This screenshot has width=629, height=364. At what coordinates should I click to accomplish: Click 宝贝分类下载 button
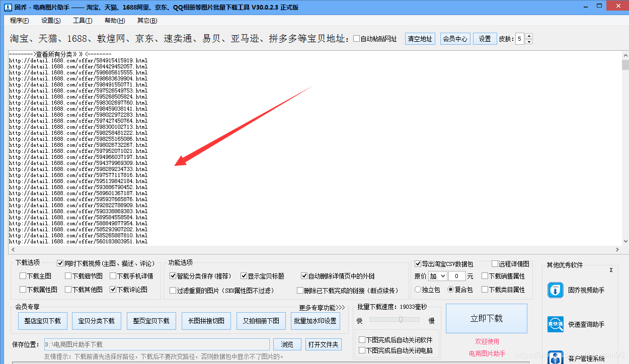97,321
